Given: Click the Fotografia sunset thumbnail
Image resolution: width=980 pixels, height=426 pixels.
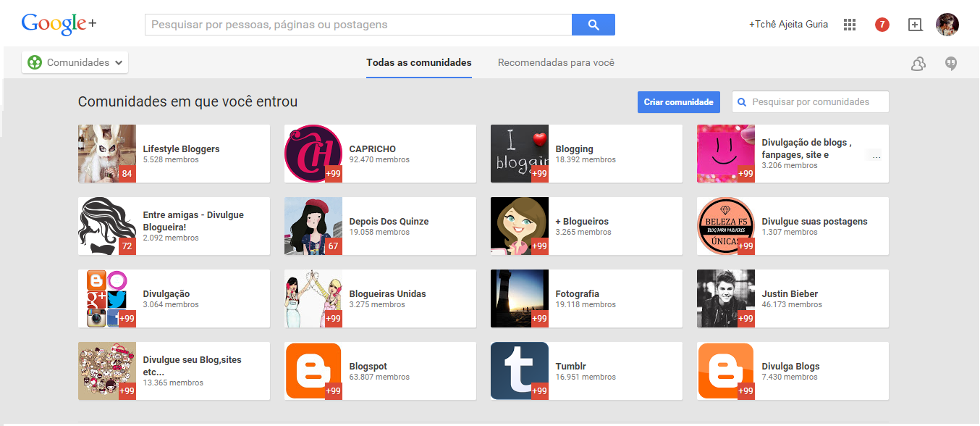Looking at the screenshot, I should 520,298.
